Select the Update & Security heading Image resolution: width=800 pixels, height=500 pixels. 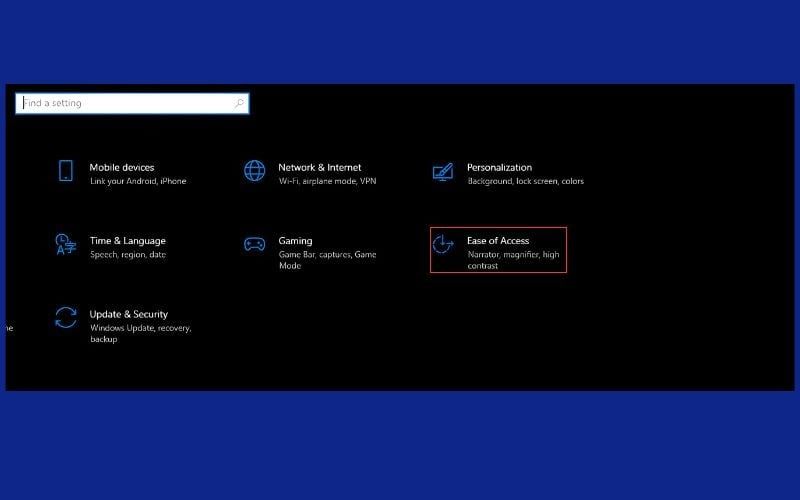point(129,314)
